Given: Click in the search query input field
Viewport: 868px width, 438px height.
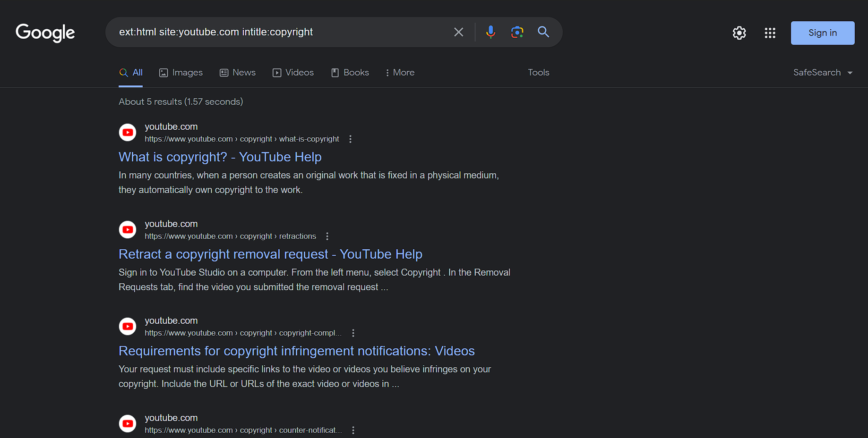Looking at the screenshot, I should tap(279, 32).
